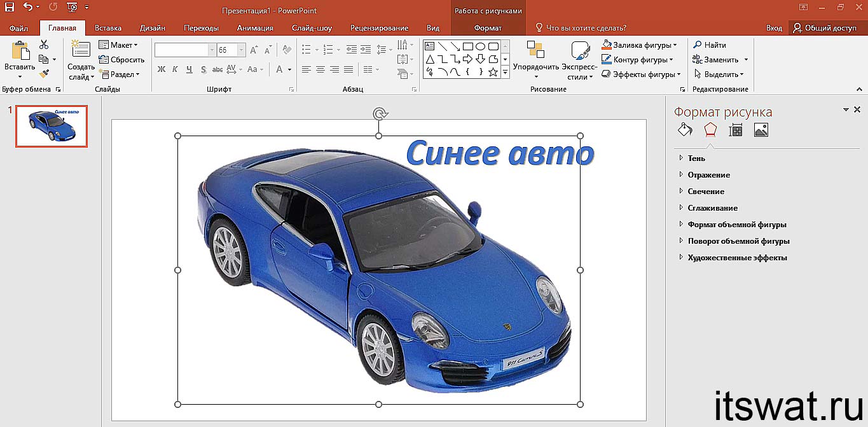
Task: Click the Save floppy disk icon
Action: tap(9, 8)
